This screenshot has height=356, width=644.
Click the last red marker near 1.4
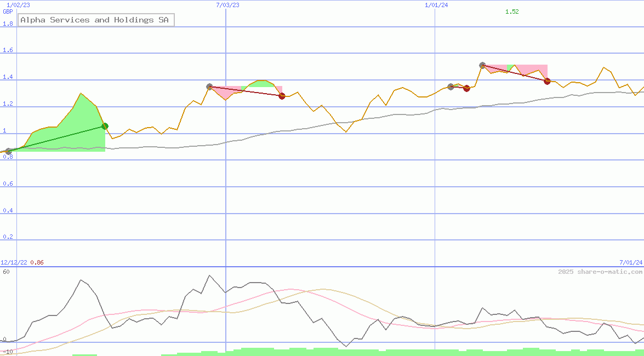coord(547,81)
